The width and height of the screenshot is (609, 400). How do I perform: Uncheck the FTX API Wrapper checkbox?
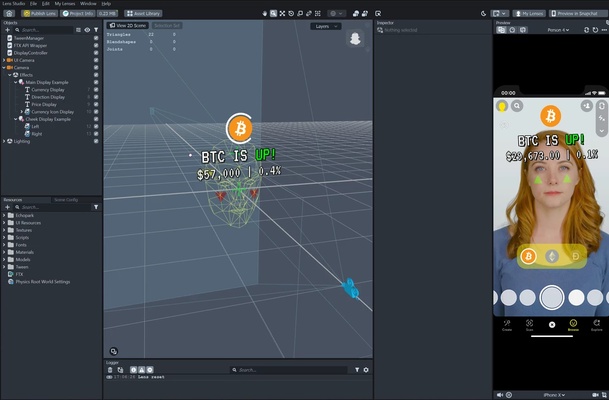pos(96,45)
